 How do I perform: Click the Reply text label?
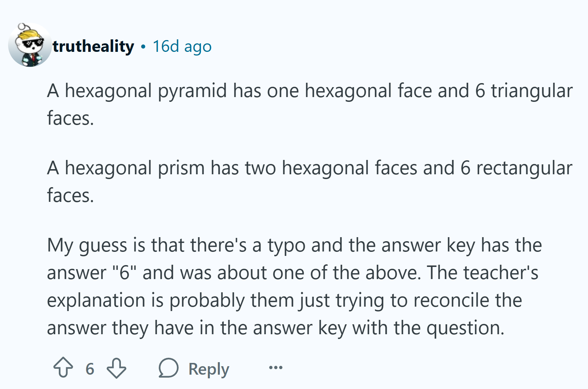[209, 369]
